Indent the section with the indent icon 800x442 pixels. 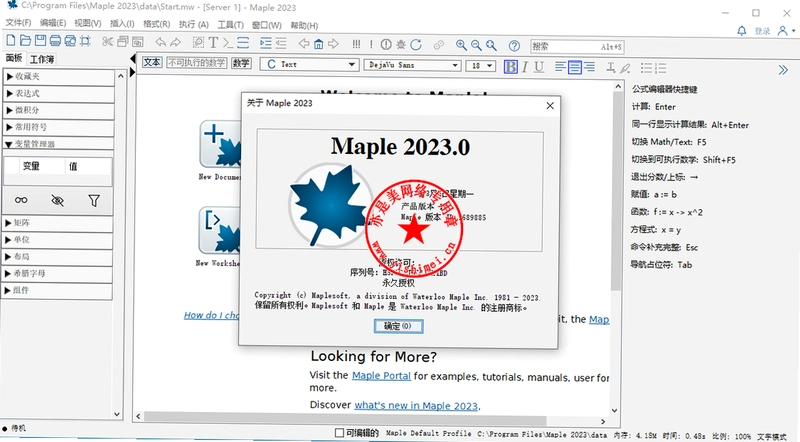(265, 43)
